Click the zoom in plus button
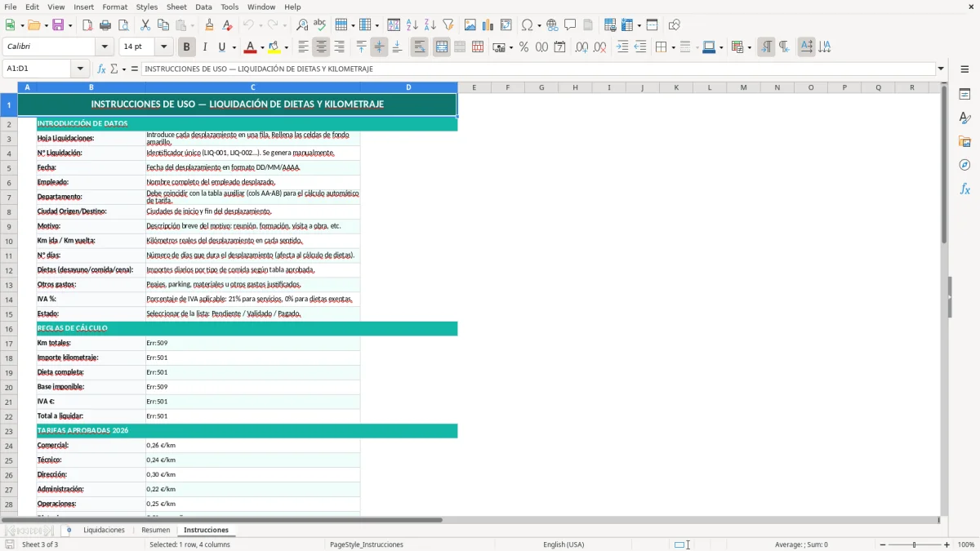 (947, 544)
